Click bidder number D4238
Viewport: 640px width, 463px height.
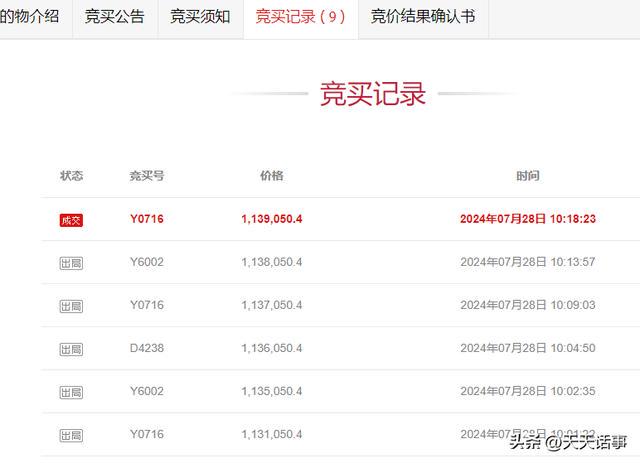(146, 348)
